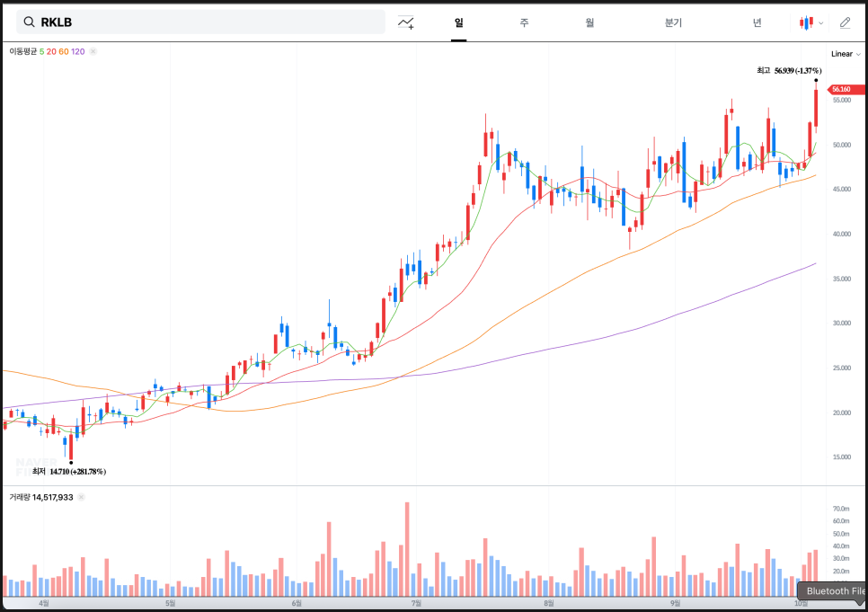Remove the moving average indicator with X
The height and width of the screenshot is (612, 868).
93,51
